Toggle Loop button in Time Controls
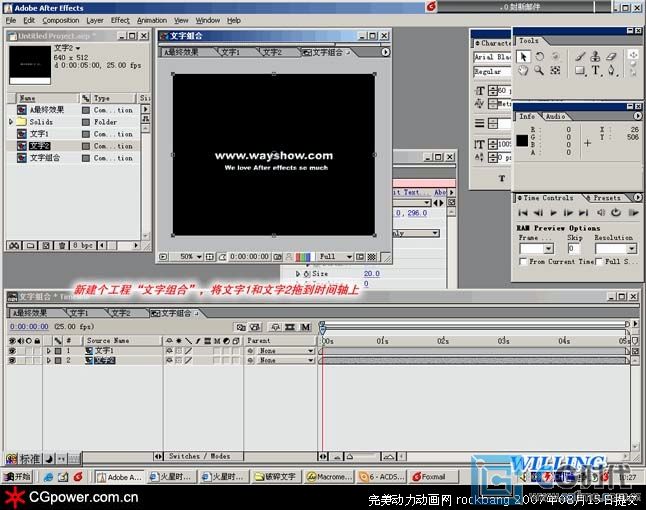This screenshot has width=646, height=510. click(616, 213)
